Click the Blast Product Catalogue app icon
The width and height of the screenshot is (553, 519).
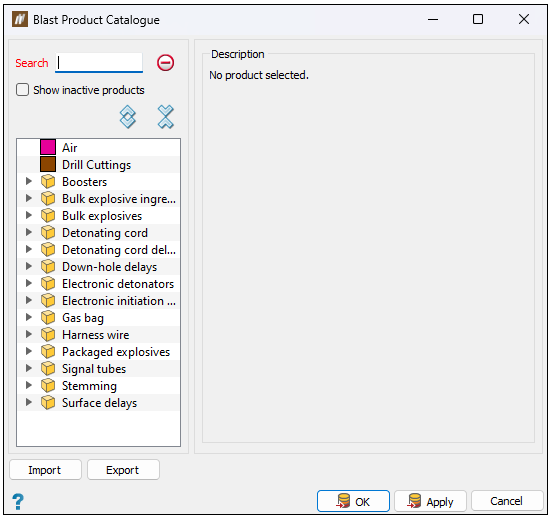tap(20, 19)
